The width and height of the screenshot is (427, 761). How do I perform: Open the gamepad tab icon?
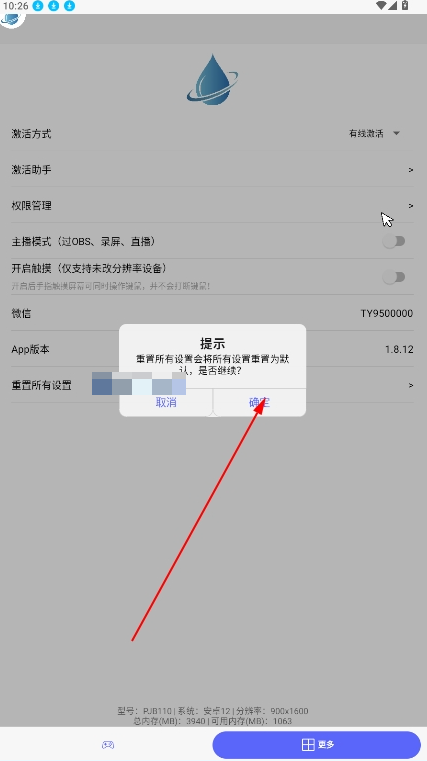108,744
